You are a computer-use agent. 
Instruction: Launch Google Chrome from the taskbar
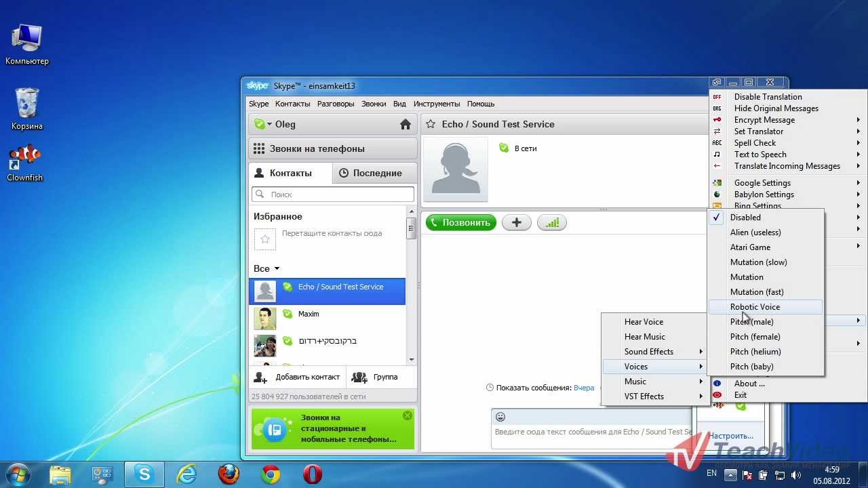tap(271, 474)
